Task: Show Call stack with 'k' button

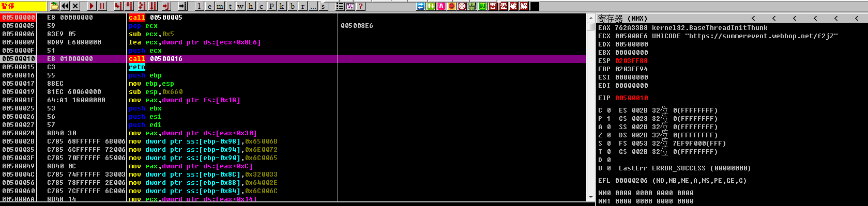Action: [x=282, y=6]
